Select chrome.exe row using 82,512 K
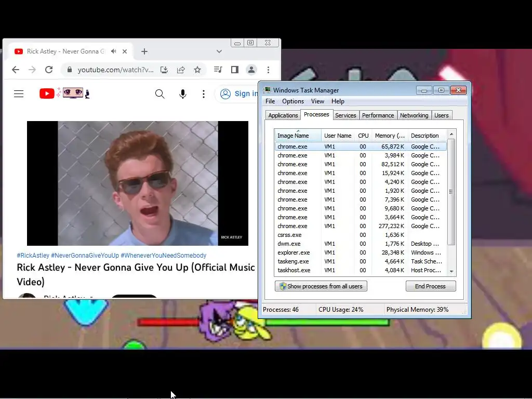The image size is (532, 399). [361, 164]
